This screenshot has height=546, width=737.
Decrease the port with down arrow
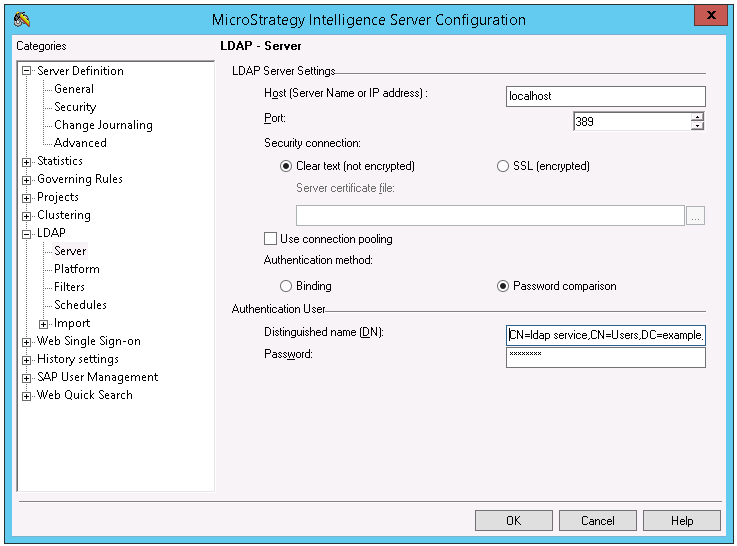pyautogui.click(x=698, y=126)
